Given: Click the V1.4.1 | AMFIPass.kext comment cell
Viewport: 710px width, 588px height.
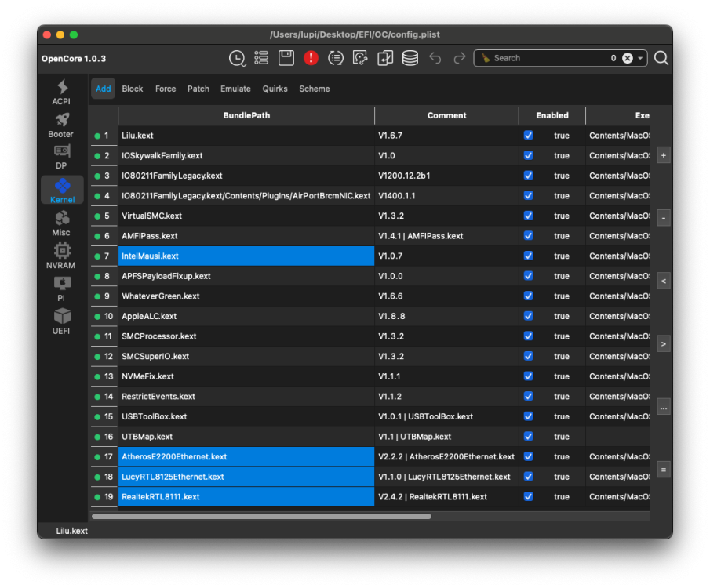Looking at the screenshot, I should pos(446,236).
